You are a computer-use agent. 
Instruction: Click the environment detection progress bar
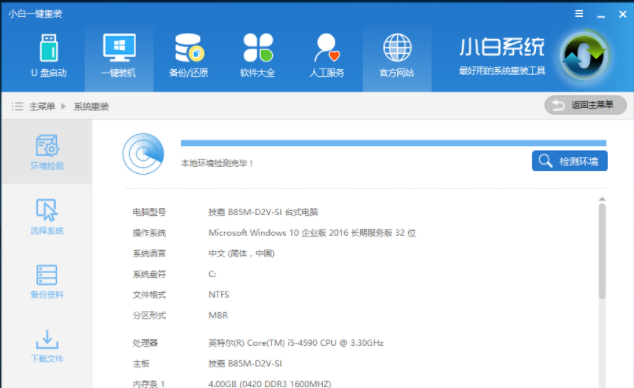pos(393,143)
